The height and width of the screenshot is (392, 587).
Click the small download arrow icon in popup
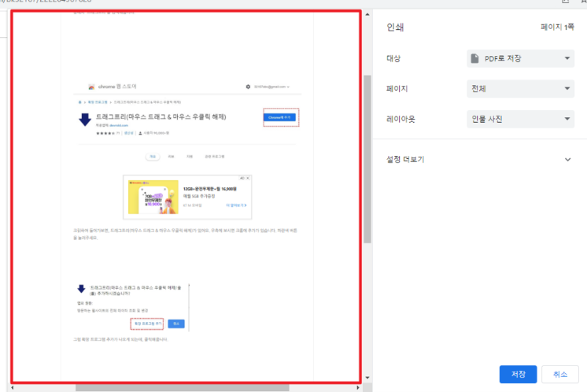coord(81,289)
